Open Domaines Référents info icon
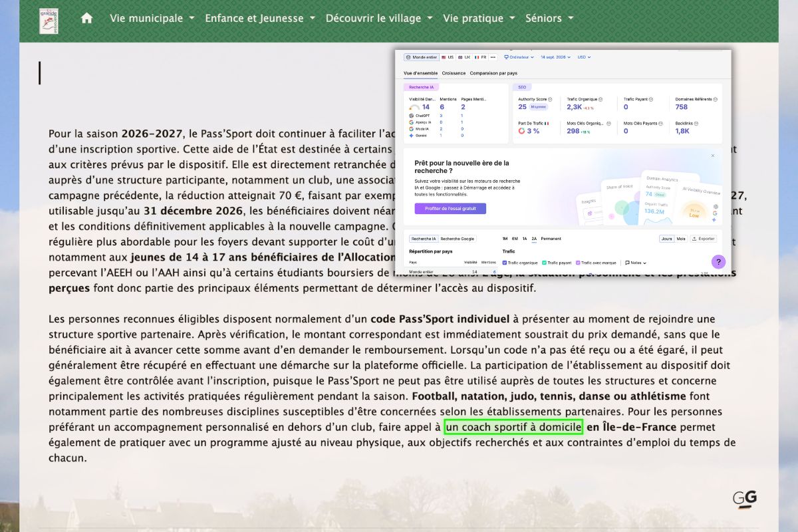Screen dimensions: 798x532 pos(714,99)
